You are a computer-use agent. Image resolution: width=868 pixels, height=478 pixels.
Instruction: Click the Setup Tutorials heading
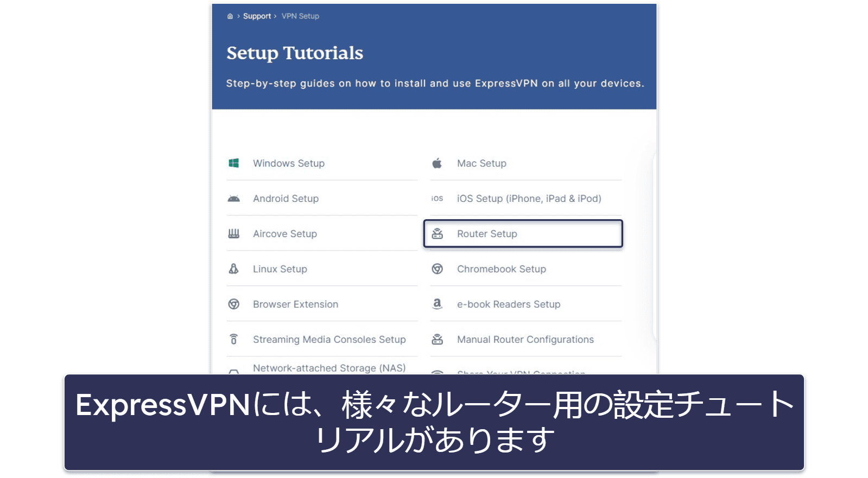tap(295, 53)
